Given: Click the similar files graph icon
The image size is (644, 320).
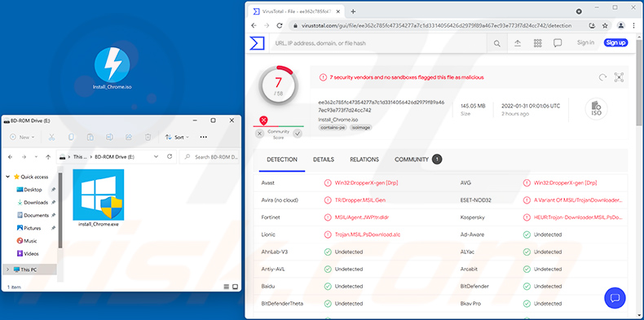Looking at the screenshot, I should pos(619,77).
